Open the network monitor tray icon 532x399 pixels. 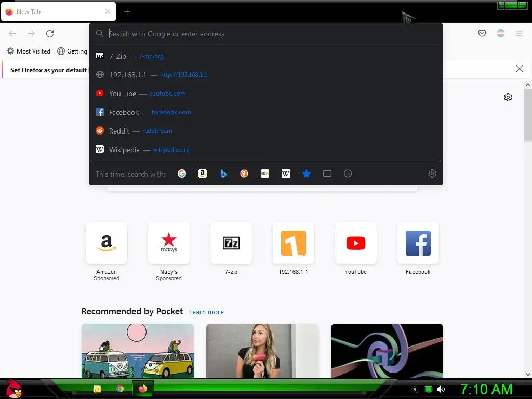pyautogui.click(x=429, y=389)
